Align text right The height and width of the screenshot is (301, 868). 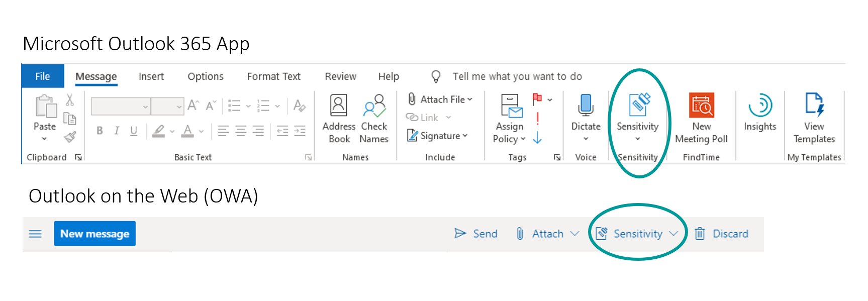coord(258,131)
